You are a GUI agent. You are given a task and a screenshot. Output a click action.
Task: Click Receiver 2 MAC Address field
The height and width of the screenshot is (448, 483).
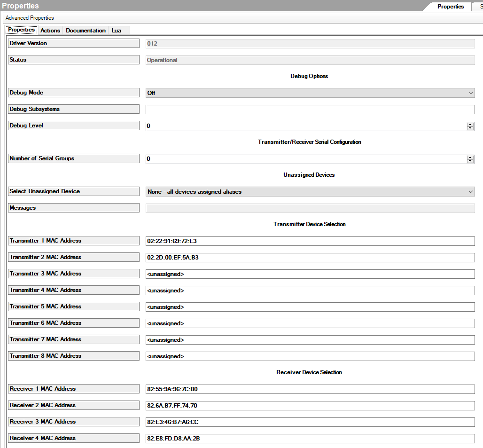tap(310, 406)
